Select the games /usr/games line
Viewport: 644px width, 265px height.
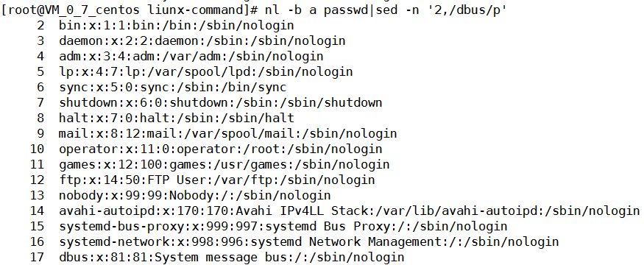click(224, 164)
